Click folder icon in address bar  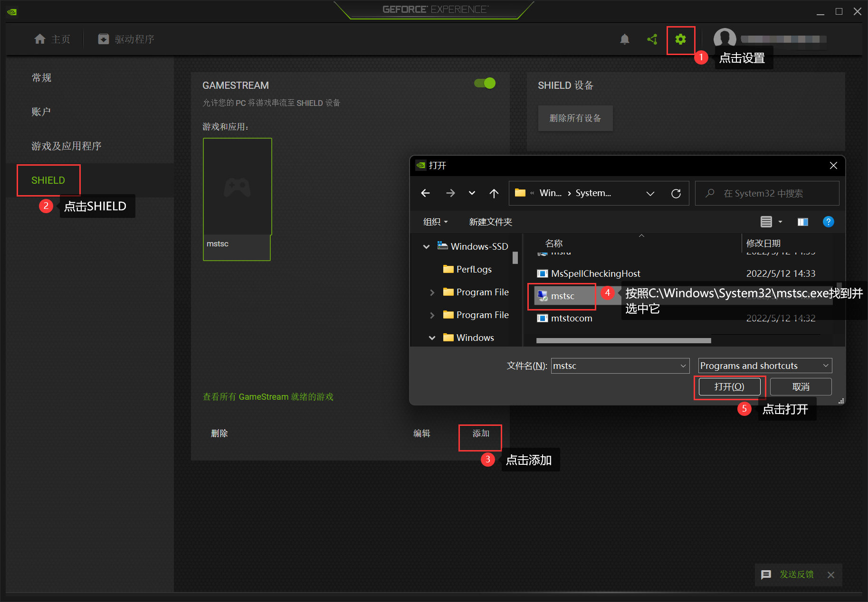coord(520,193)
